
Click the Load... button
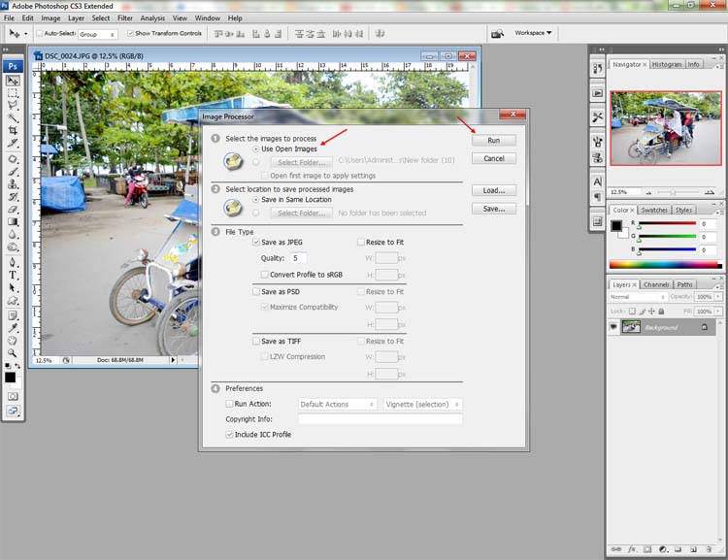click(x=493, y=190)
